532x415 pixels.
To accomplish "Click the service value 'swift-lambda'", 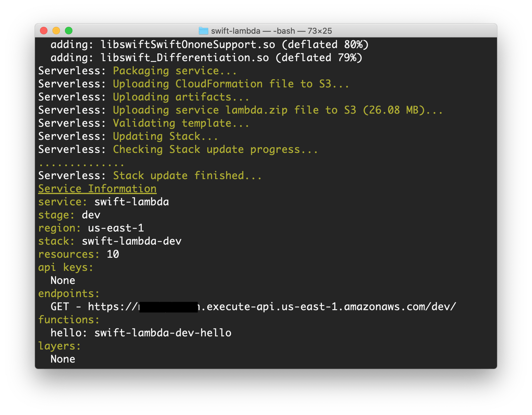I will (131, 202).
